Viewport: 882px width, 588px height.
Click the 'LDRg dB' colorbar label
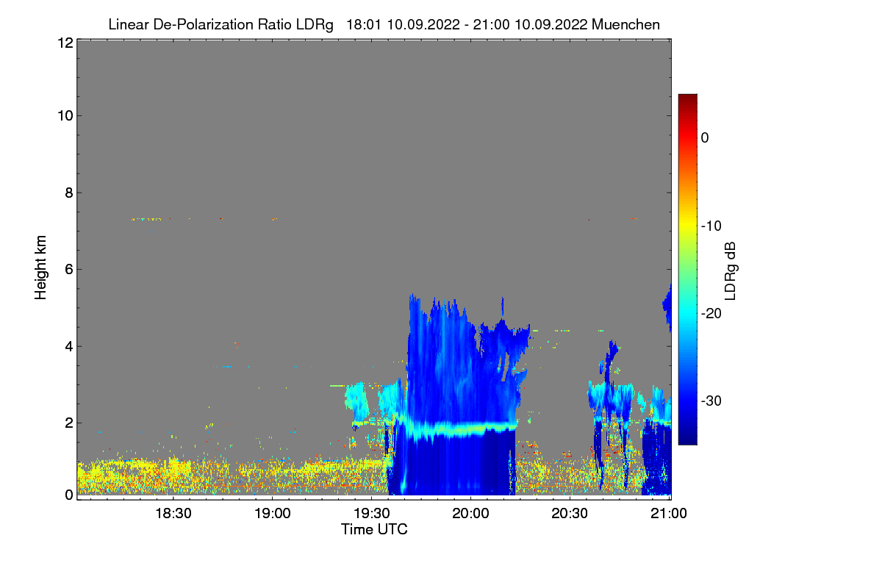[x=731, y=270]
